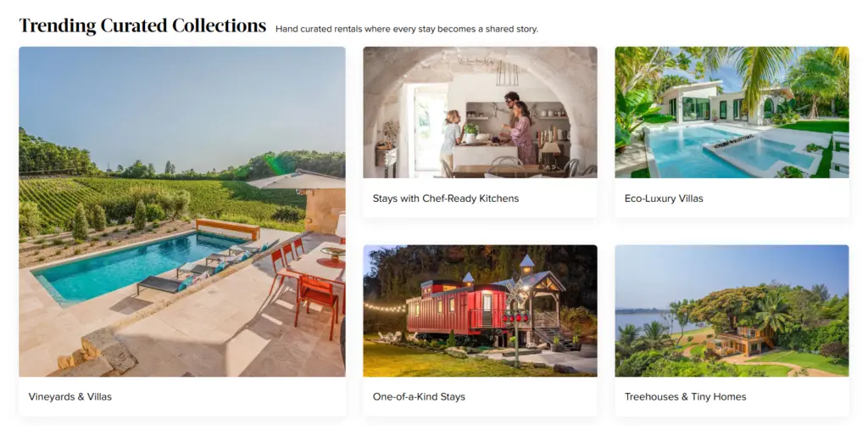
Task: Click the red chairs on the vineyard terrace
Action: pyautogui.click(x=303, y=288)
